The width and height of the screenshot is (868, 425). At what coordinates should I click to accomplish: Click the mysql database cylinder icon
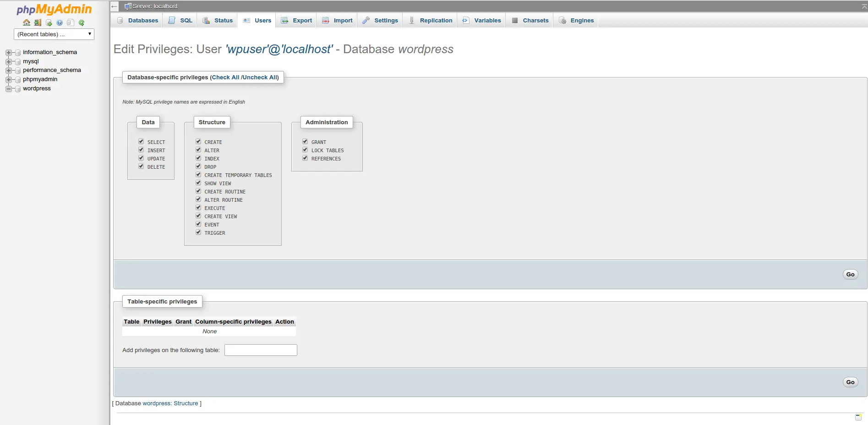tap(18, 62)
